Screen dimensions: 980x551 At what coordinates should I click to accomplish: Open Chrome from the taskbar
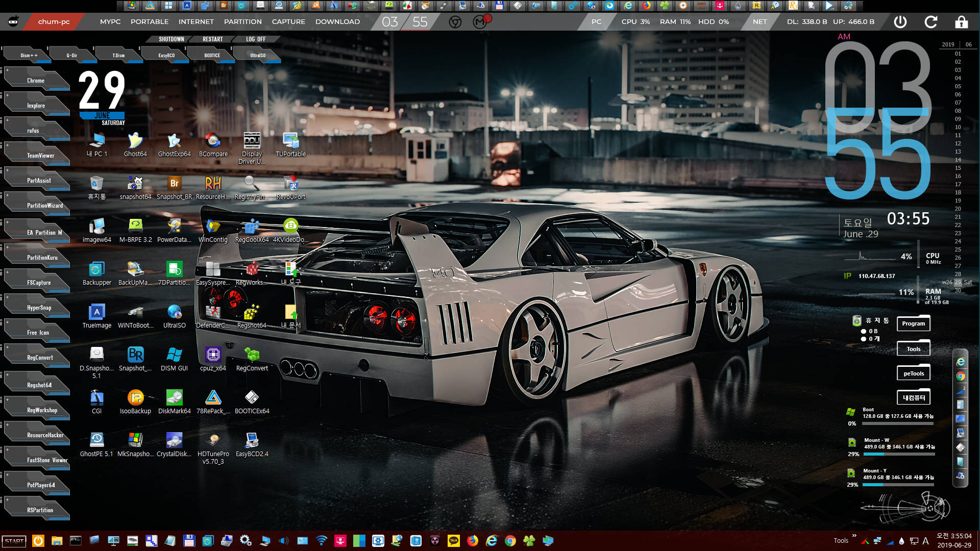point(510,541)
